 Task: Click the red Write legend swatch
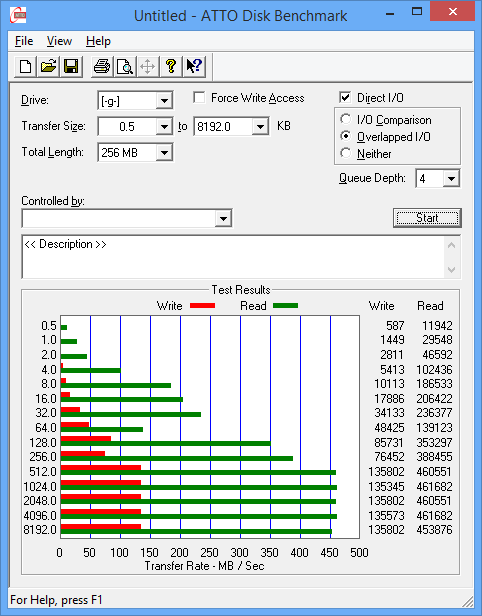click(202, 305)
